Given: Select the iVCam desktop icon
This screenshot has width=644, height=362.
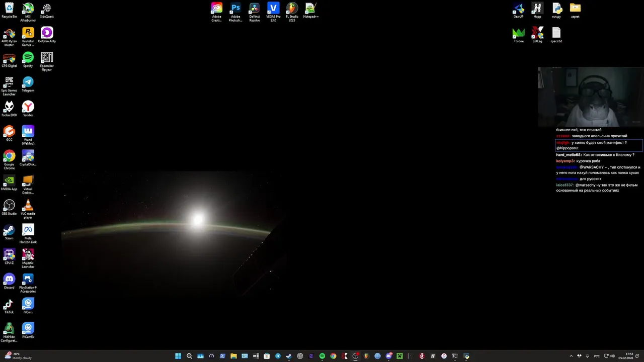Looking at the screenshot, I should click(x=28, y=306).
